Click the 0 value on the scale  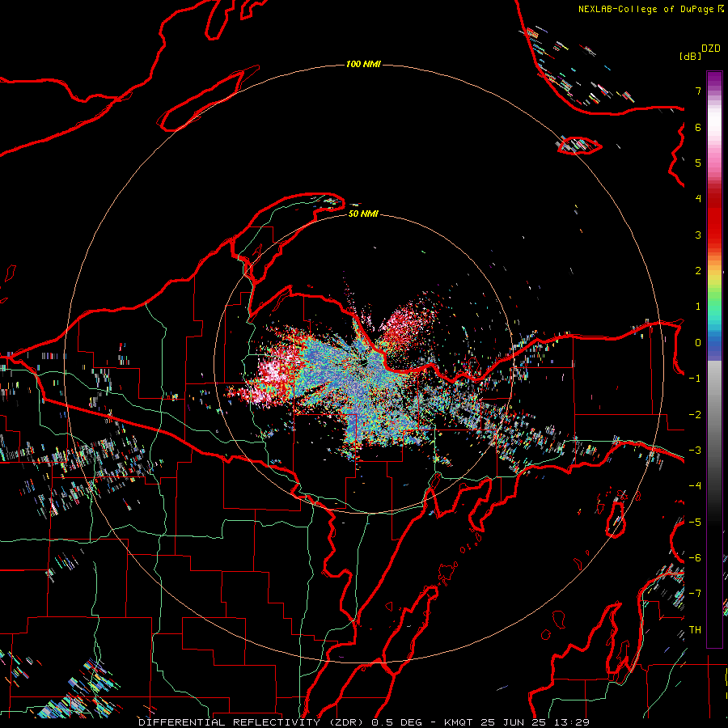[x=697, y=343]
